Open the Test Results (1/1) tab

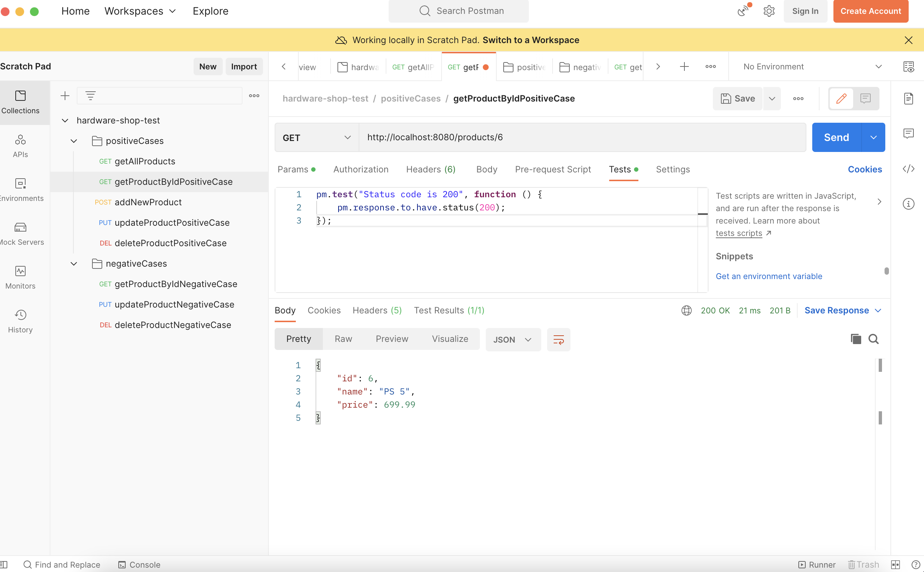point(449,310)
